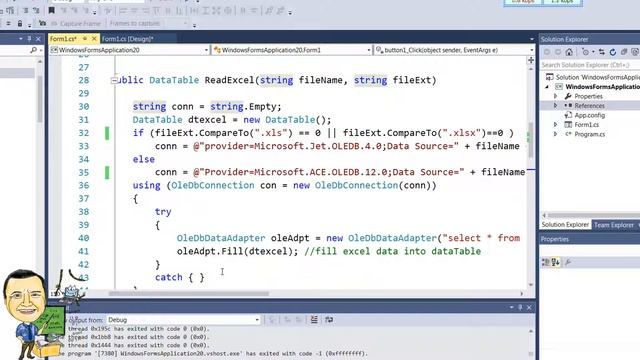
Task: Switch to the Form1.cs code tab
Action: tap(64, 38)
